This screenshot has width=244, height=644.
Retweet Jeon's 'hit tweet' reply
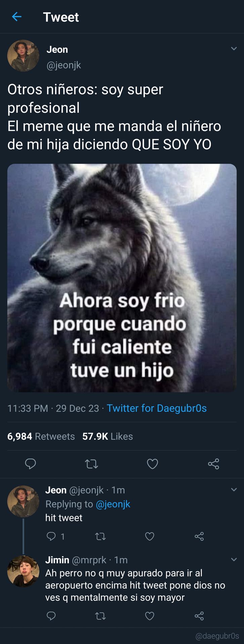pyautogui.click(x=100, y=536)
